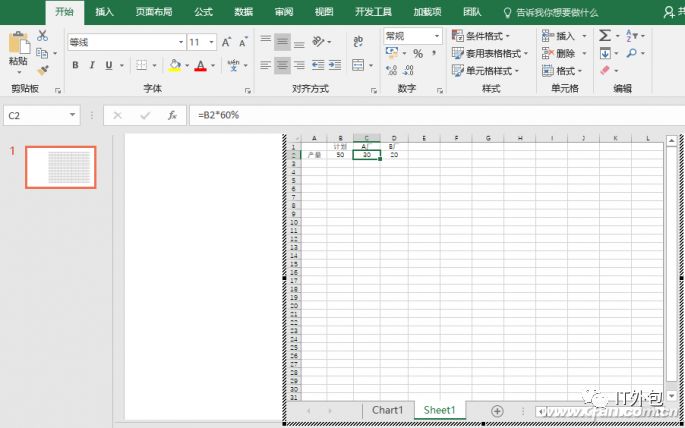
Task: Select the Format Painter brush
Action: click(42, 70)
